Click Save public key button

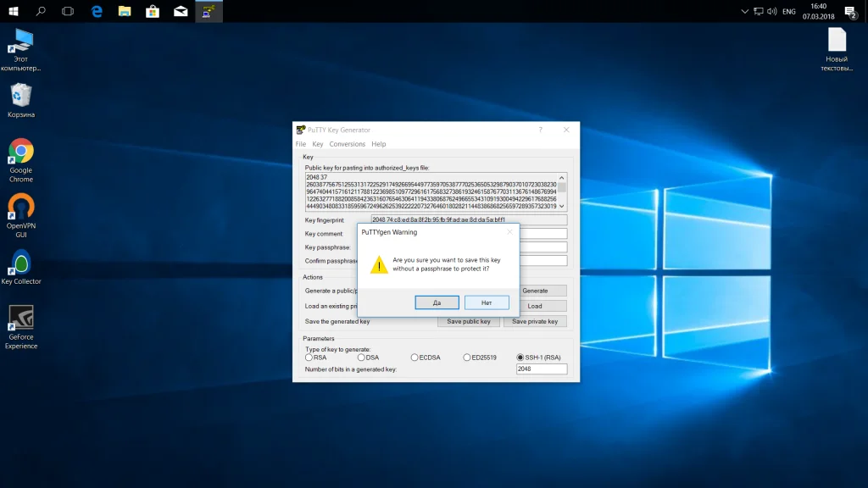[468, 321]
